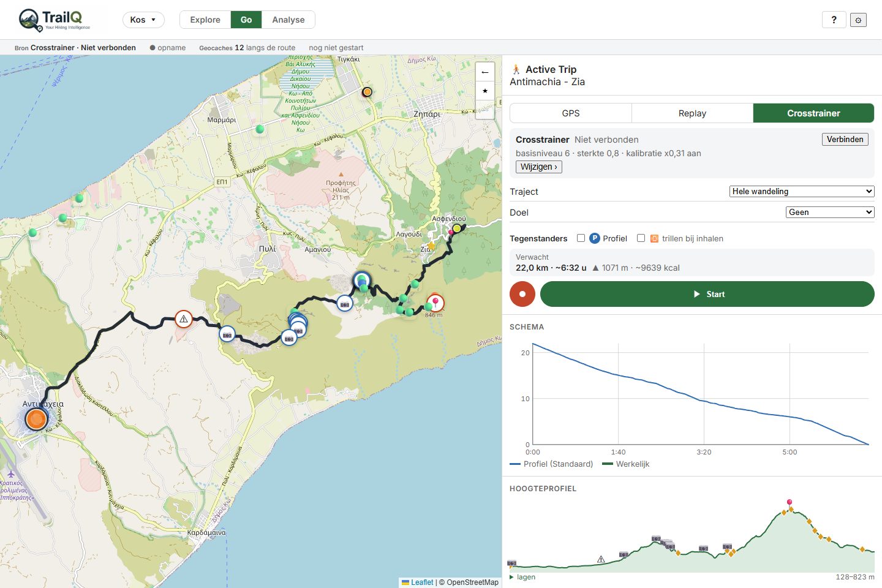Open the OpenStreetMap attribution link

click(x=472, y=582)
